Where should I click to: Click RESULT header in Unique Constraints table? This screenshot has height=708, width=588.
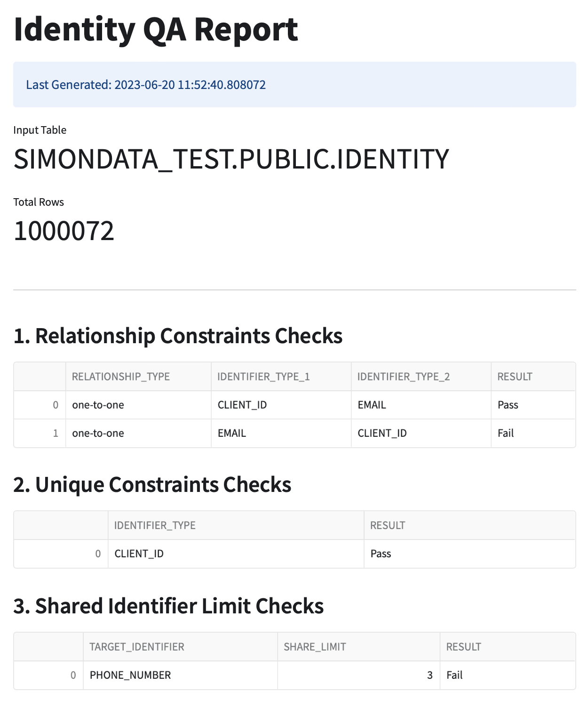388,525
